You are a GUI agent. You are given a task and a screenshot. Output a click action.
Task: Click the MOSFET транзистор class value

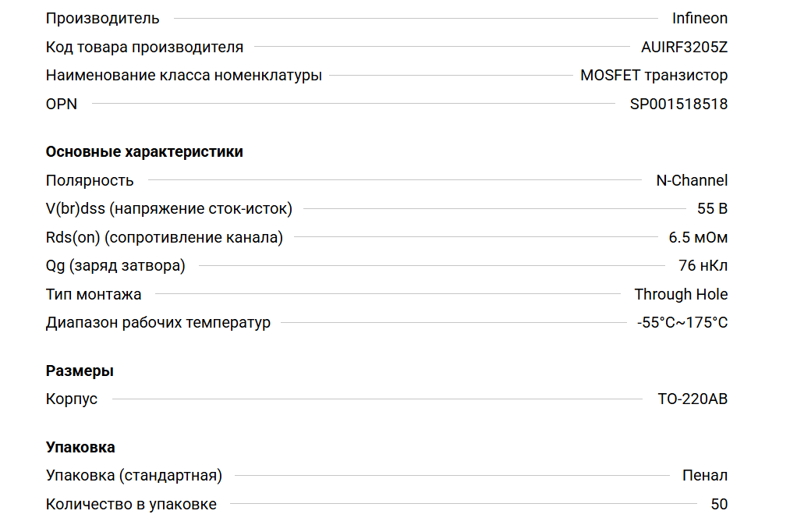654,76
